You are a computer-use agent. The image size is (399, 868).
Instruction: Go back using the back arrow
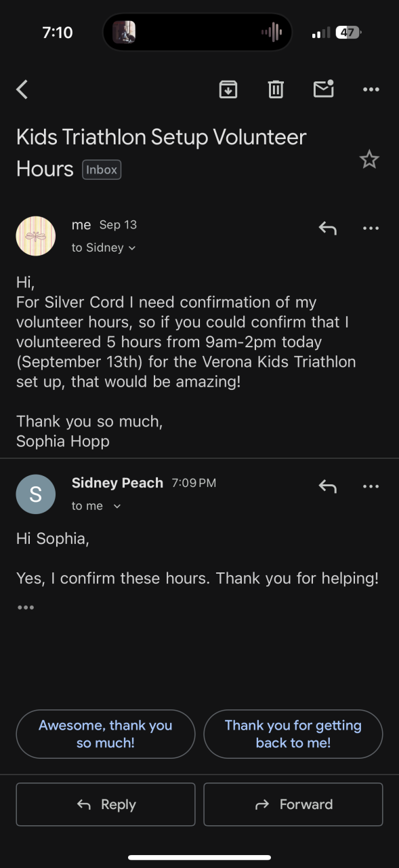tap(22, 90)
